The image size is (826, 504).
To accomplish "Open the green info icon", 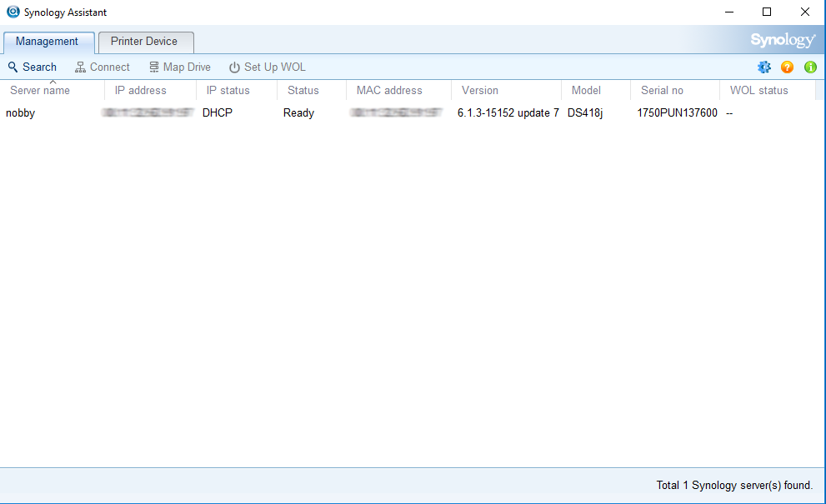I will coord(810,67).
